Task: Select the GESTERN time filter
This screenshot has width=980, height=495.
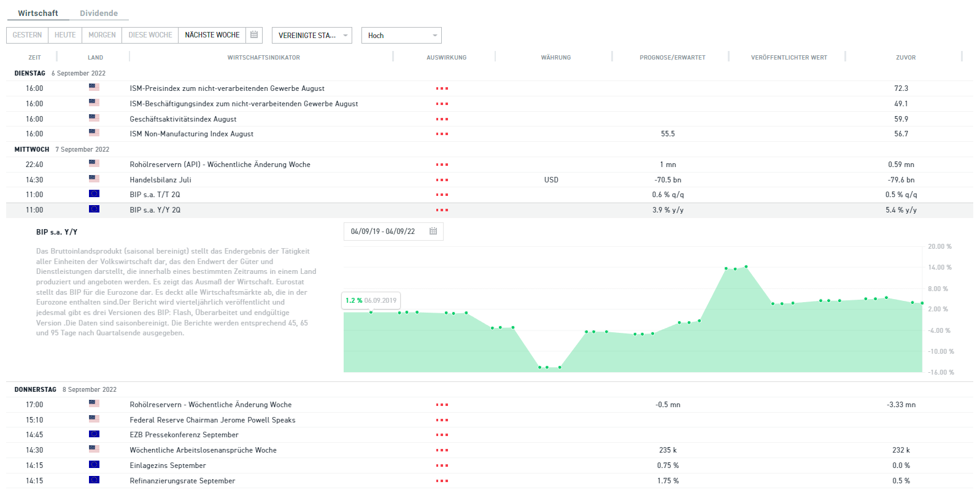Action: [x=28, y=35]
